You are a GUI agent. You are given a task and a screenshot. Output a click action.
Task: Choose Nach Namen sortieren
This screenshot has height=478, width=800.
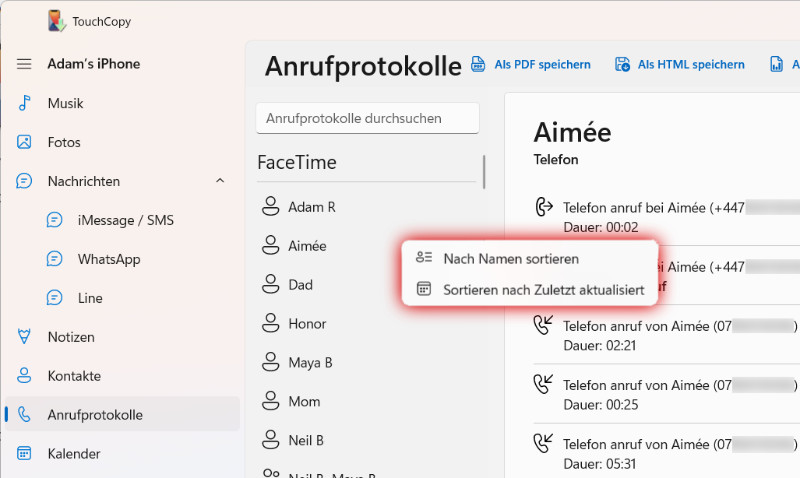click(x=511, y=259)
